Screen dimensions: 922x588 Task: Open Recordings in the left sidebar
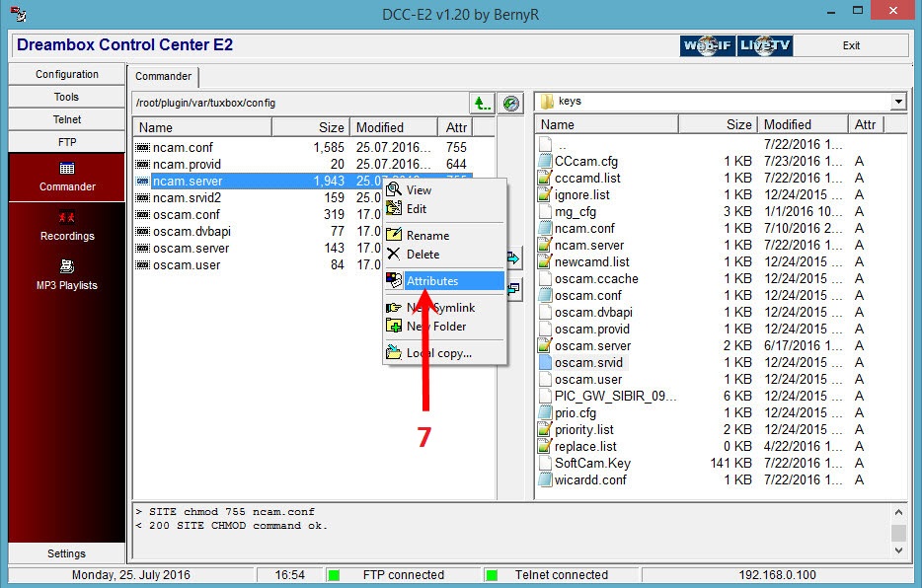coord(67,226)
